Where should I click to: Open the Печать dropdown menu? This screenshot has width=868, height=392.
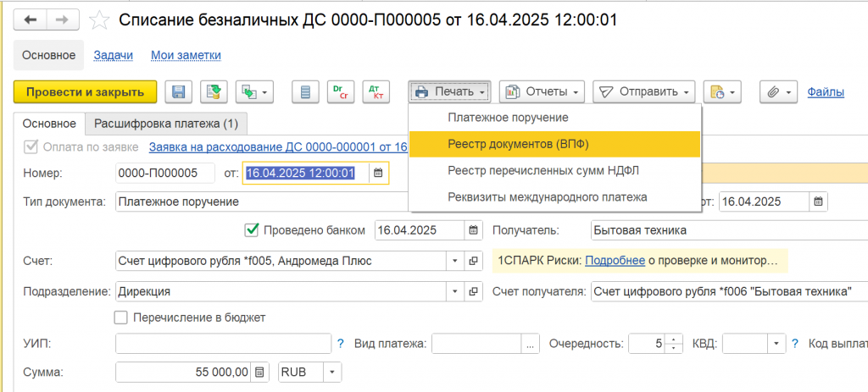[450, 91]
